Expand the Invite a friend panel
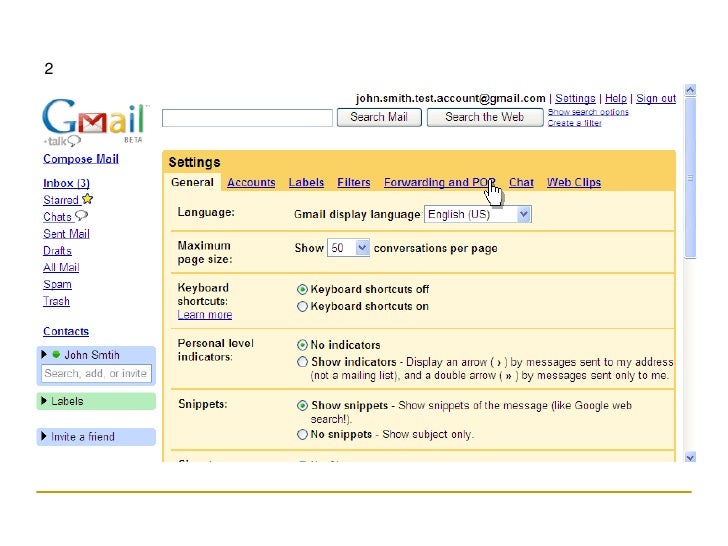 [44, 436]
